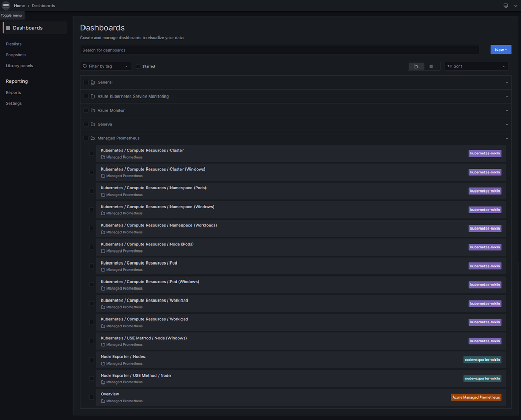Screen dimensions: 521x420
Task: Collapse the Managed Prometheus folder chevron
Action: pyautogui.click(x=507, y=138)
